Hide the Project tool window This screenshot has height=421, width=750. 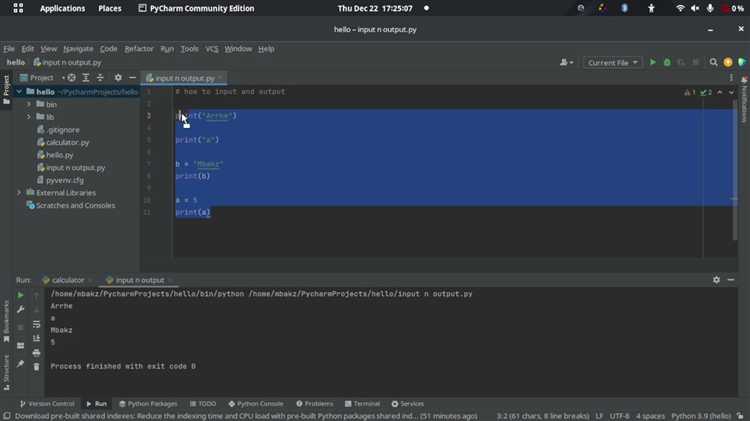(132, 78)
